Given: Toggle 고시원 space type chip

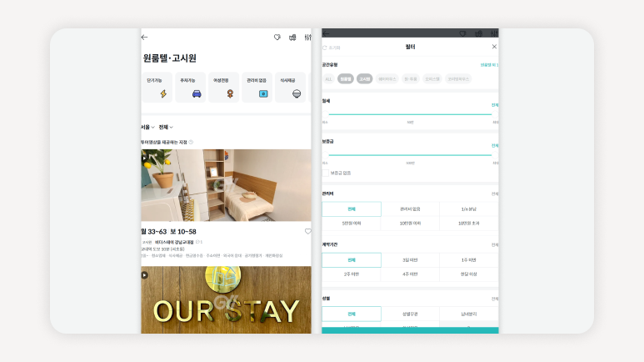Looking at the screenshot, I should pos(364,79).
